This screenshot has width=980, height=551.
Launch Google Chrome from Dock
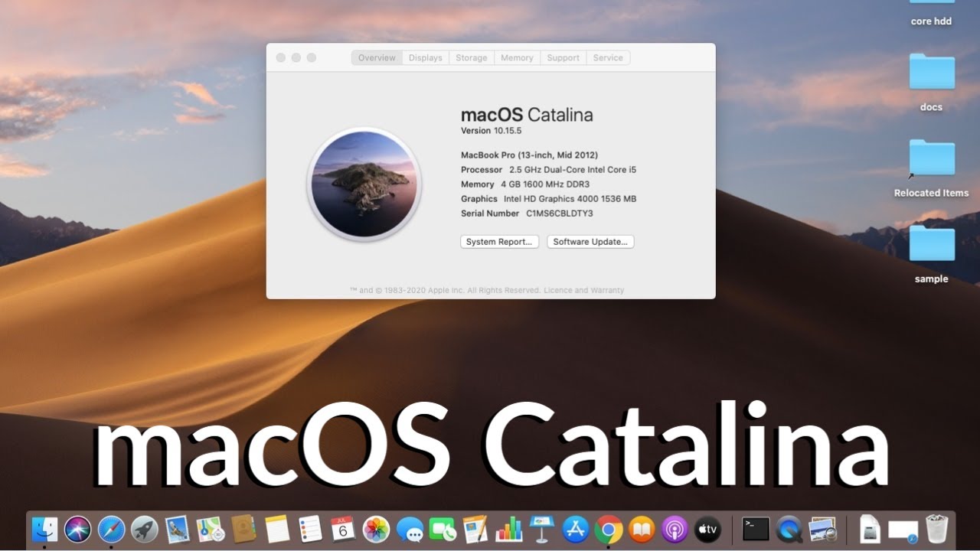pyautogui.click(x=609, y=529)
